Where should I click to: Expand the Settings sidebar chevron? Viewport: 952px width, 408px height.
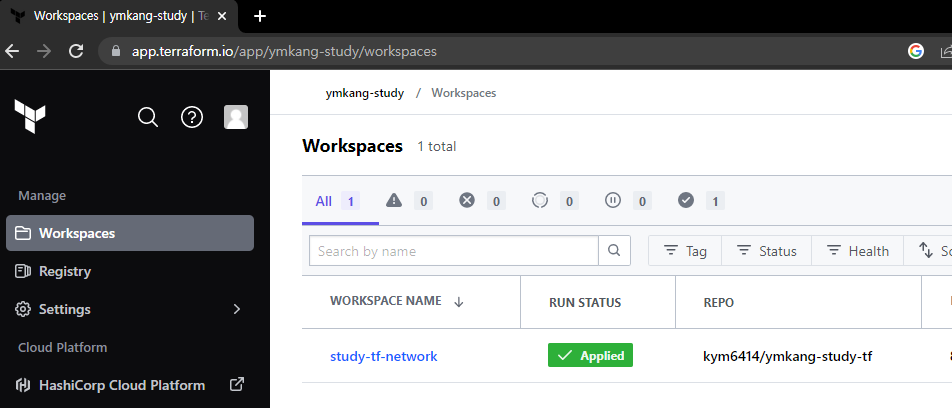click(237, 309)
